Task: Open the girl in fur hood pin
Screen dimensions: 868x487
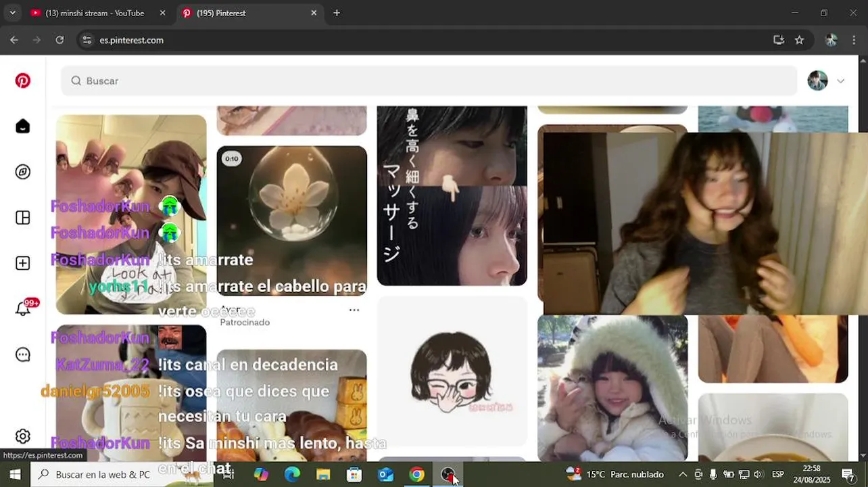Action: pos(612,388)
